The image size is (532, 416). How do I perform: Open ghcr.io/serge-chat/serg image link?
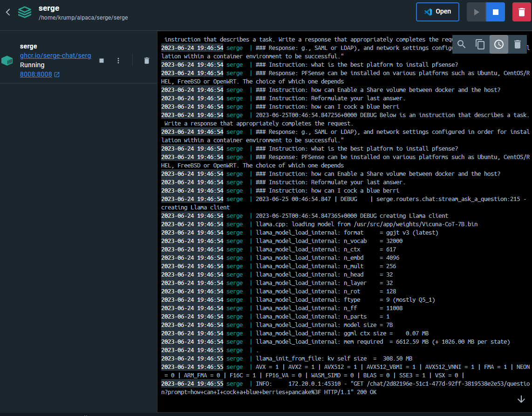pos(55,55)
